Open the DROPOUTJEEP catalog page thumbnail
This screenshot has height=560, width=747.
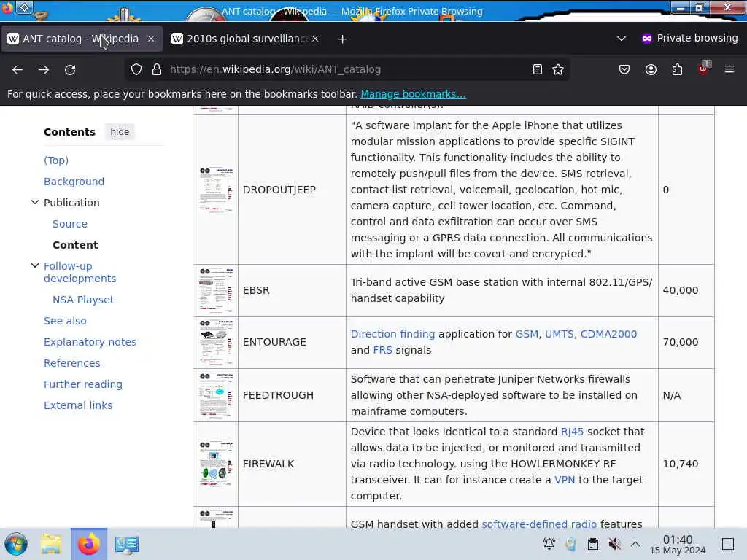click(x=216, y=190)
